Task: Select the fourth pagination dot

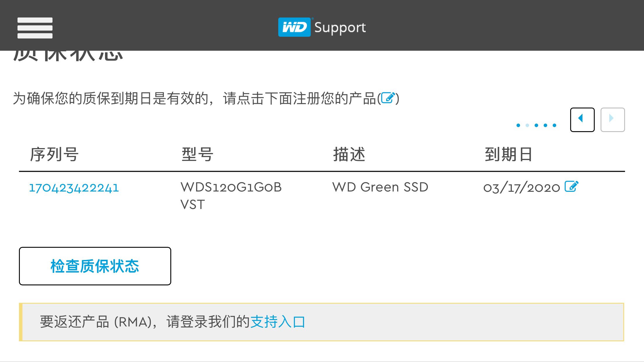Action: 545,125
